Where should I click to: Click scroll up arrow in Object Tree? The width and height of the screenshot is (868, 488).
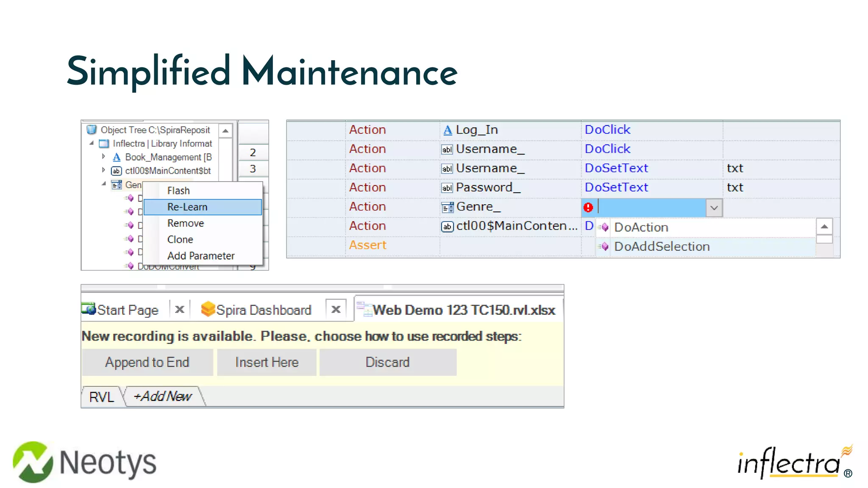(x=225, y=131)
